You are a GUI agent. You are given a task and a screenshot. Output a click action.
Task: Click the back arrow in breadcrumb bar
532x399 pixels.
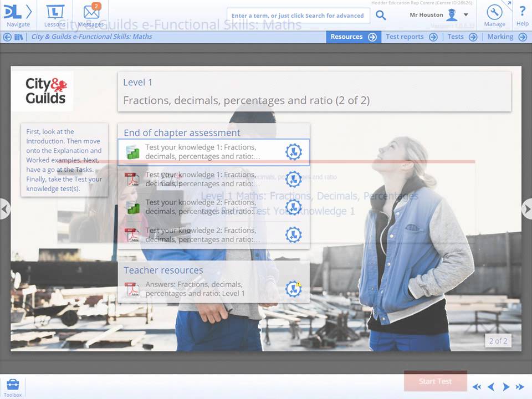click(7, 37)
